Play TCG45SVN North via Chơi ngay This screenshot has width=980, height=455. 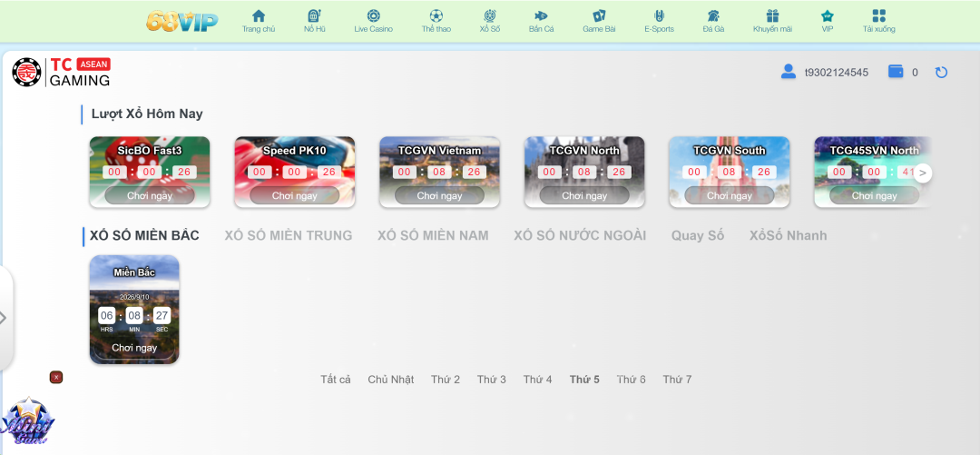875,195
